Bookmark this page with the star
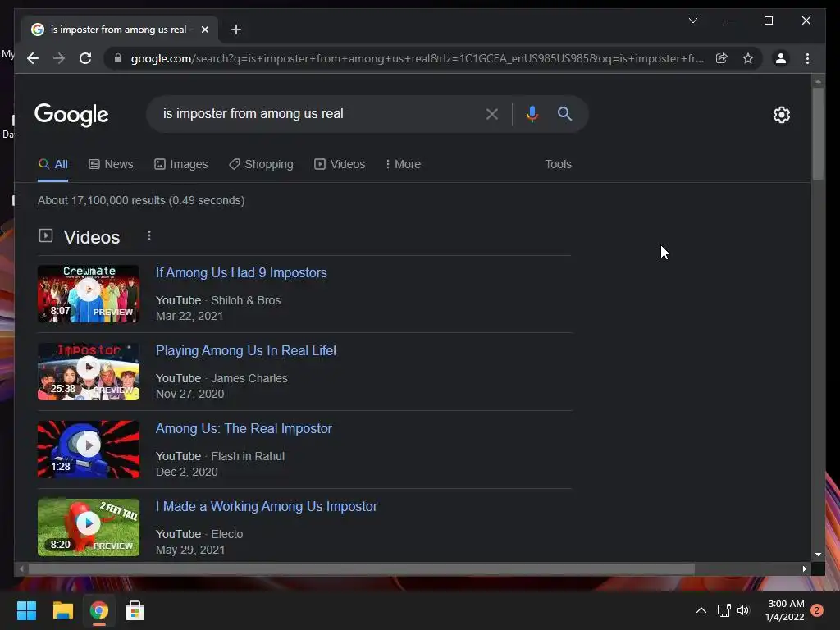Screen dimensions: 840x630 pos(748,58)
